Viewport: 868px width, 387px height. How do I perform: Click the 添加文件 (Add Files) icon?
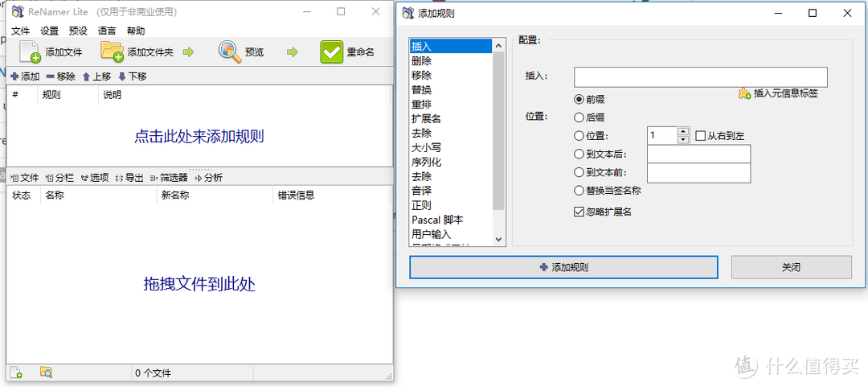coord(31,51)
